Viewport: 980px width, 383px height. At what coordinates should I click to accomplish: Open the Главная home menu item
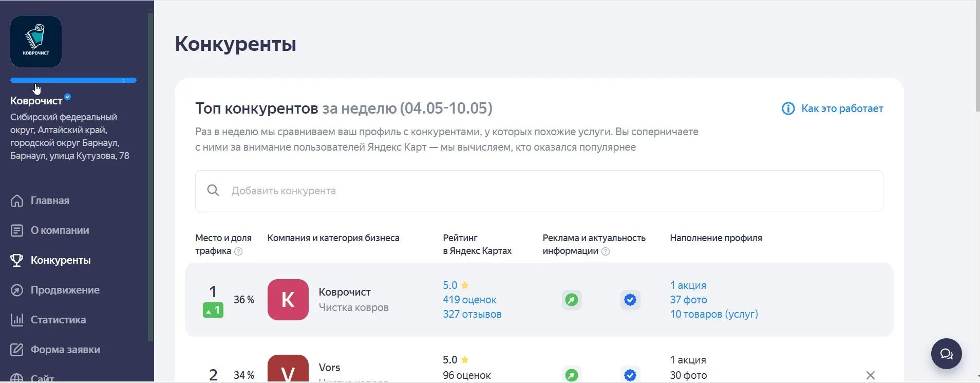pos(50,200)
